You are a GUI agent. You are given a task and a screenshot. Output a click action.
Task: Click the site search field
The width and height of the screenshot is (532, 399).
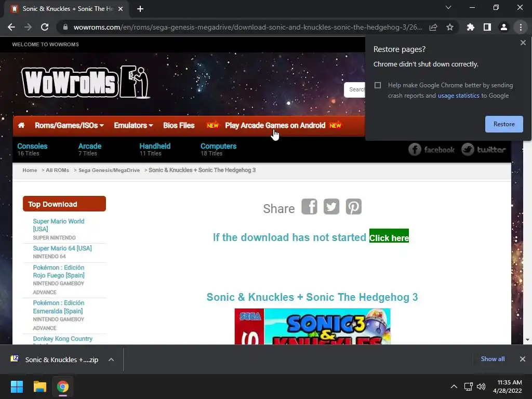pos(355,89)
